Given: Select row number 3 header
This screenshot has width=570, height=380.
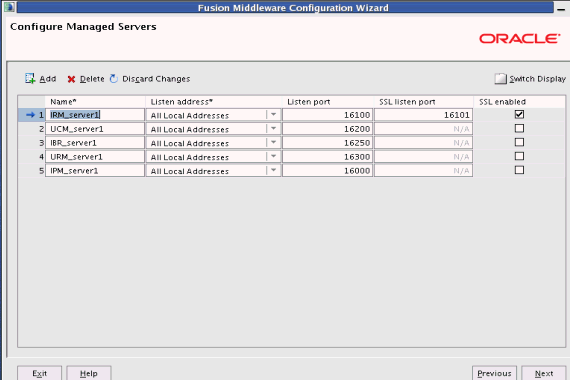Looking at the screenshot, I should 32,143.
